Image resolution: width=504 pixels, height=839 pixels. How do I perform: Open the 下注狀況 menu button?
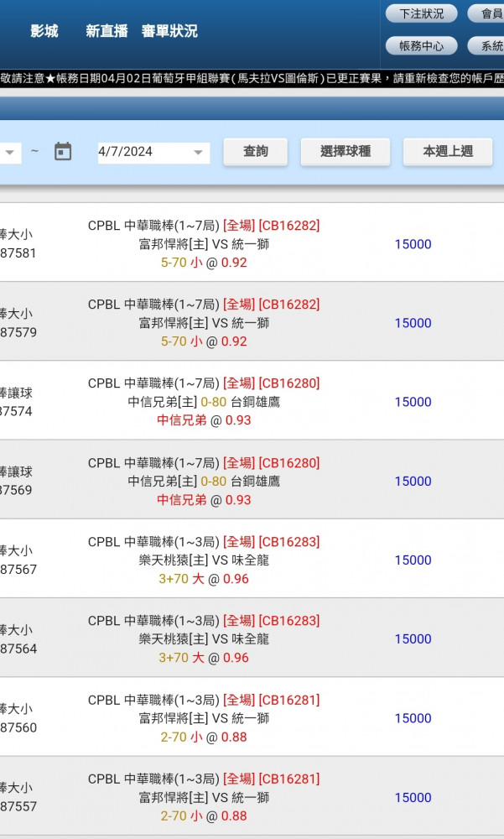pos(422,13)
